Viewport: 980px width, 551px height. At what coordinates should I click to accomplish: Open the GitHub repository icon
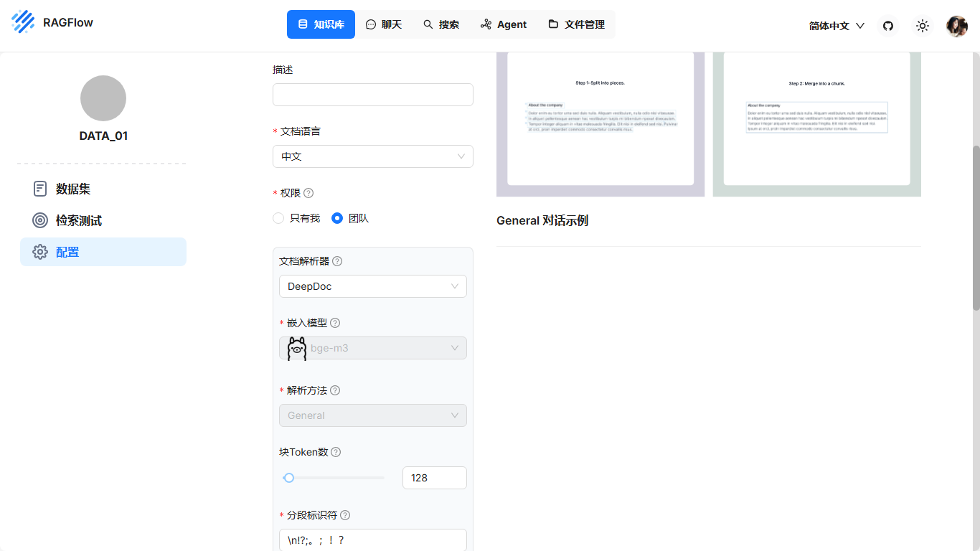[x=888, y=26]
